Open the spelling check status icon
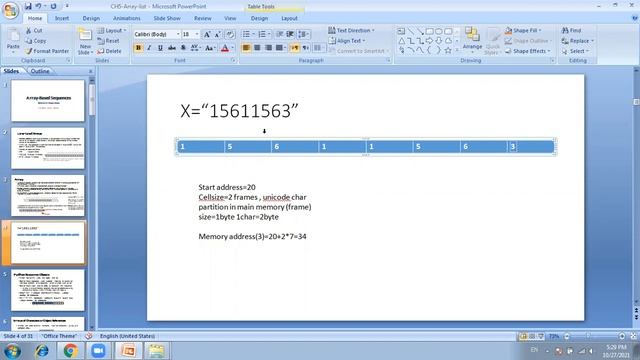Viewport: 640px width, 360px height. coord(89,336)
